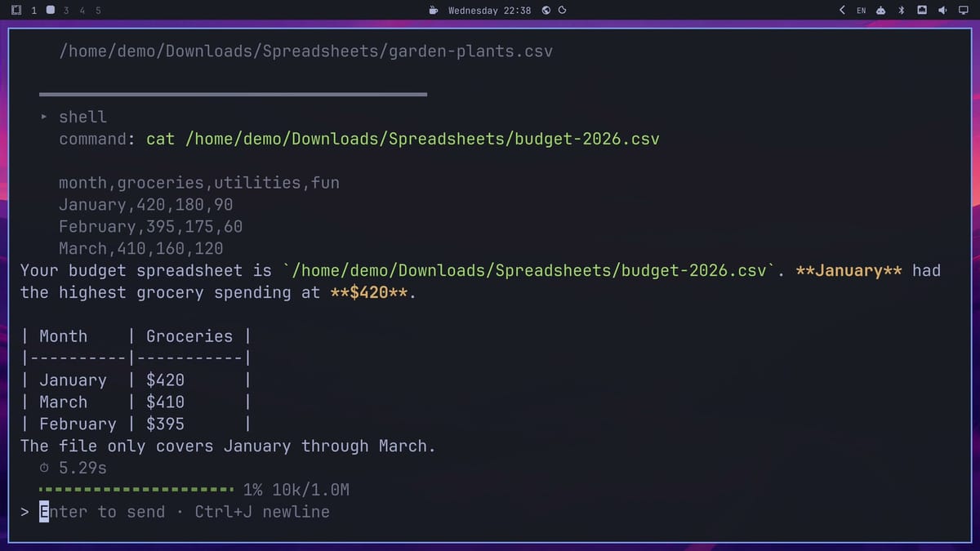Click the '$420' table cell
The width and height of the screenshot is (980, 551).
coord(165,380)
